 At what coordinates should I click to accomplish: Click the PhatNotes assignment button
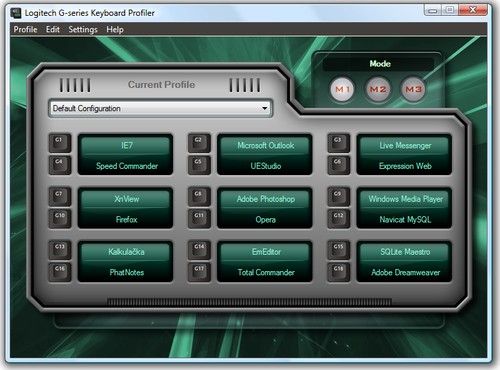click(x=126, y=272)
